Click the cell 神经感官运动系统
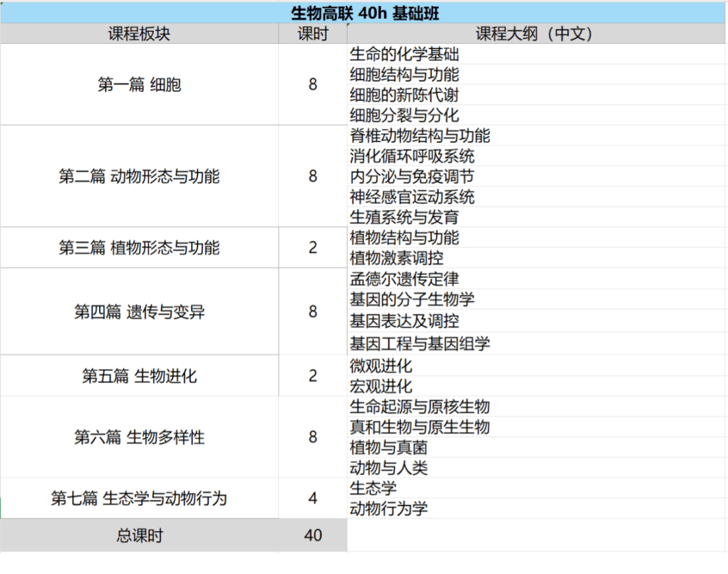Image resolution: width=728 pixels, height=574 pixels. pos(536,197)
